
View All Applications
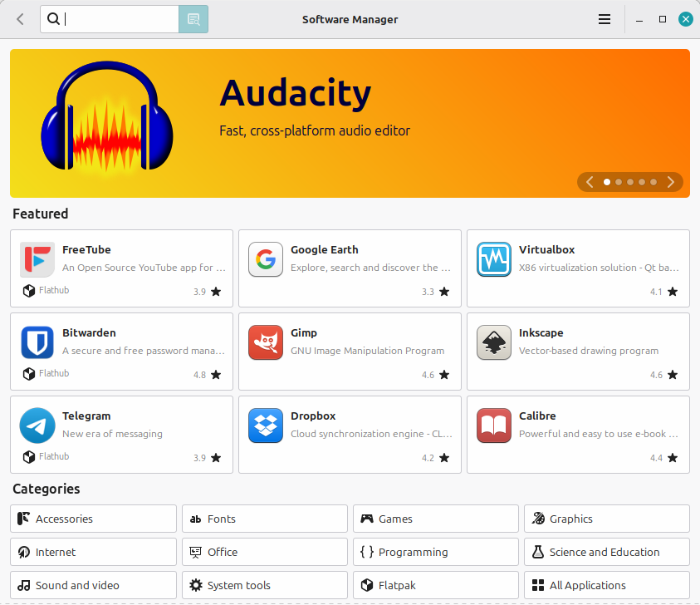(607, 585)
